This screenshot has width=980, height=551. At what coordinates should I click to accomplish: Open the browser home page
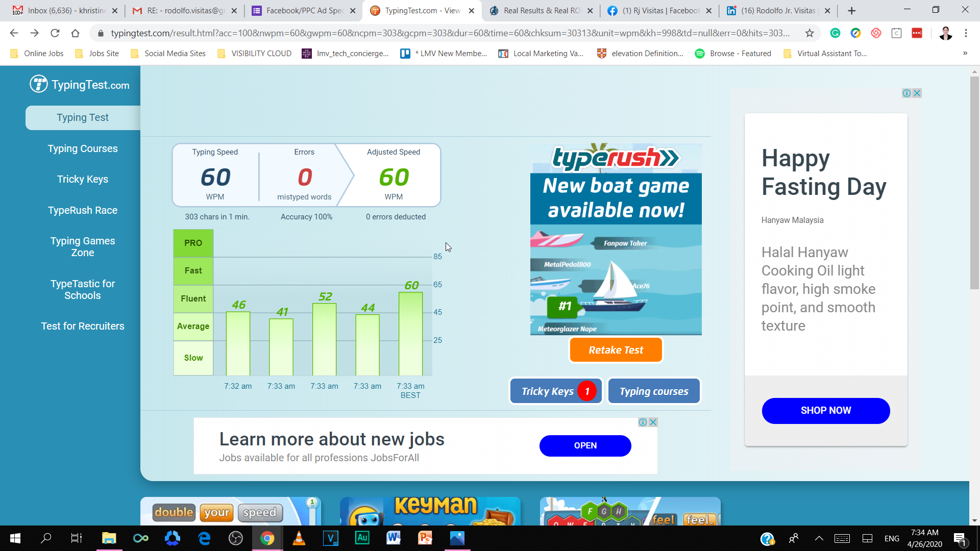pyautogui.click(x=75, y=33)
